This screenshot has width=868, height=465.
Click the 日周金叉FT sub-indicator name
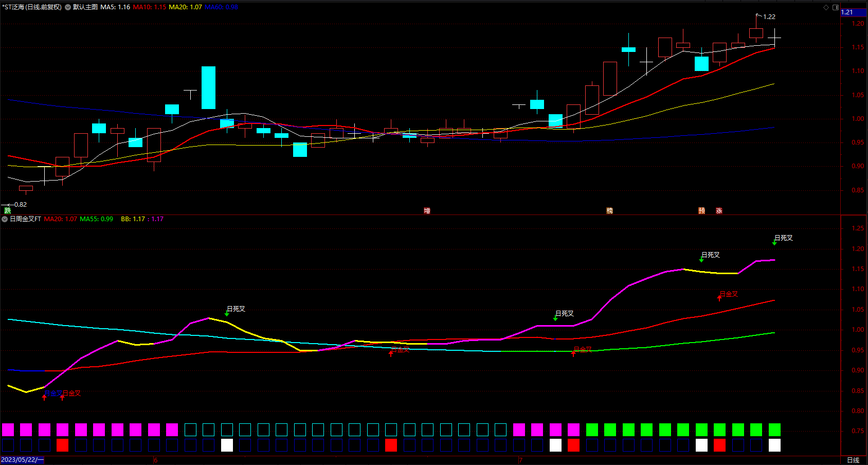25,219
